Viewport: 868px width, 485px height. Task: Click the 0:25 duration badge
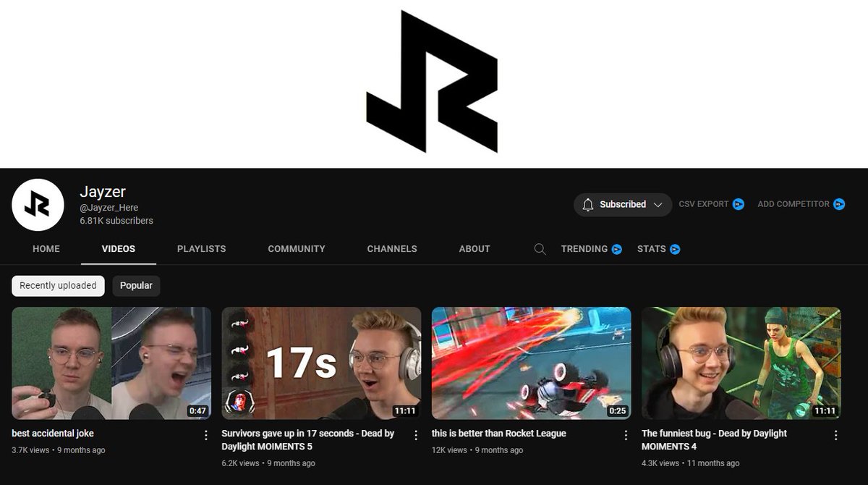point(618,411)
